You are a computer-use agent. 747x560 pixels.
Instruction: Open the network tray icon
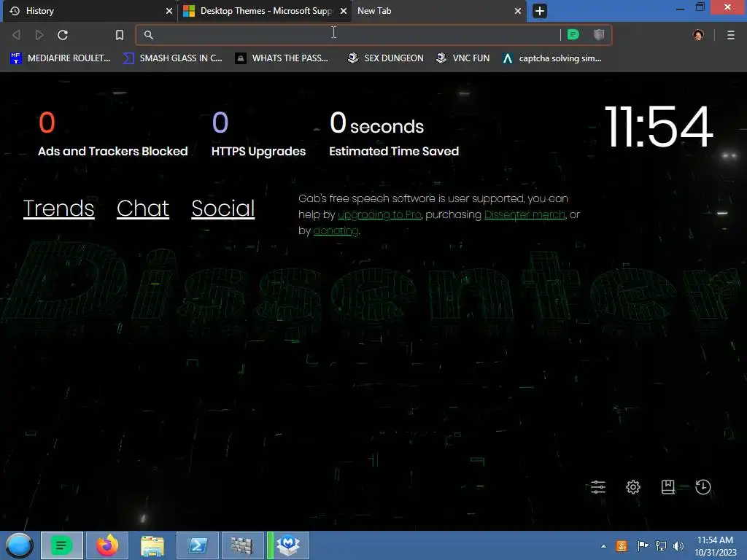[x=661, y=546]
